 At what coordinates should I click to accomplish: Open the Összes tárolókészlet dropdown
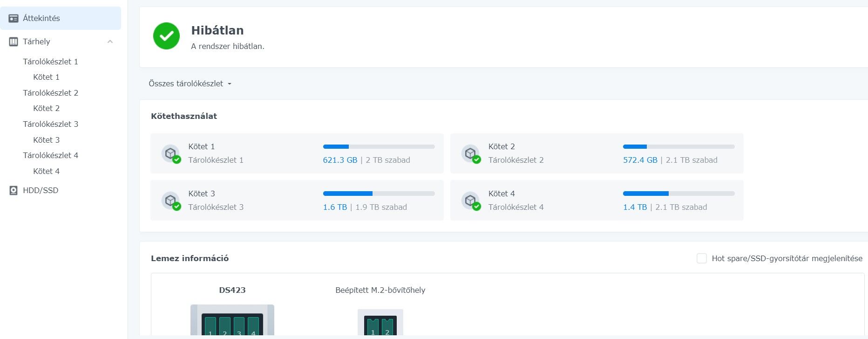190,83
